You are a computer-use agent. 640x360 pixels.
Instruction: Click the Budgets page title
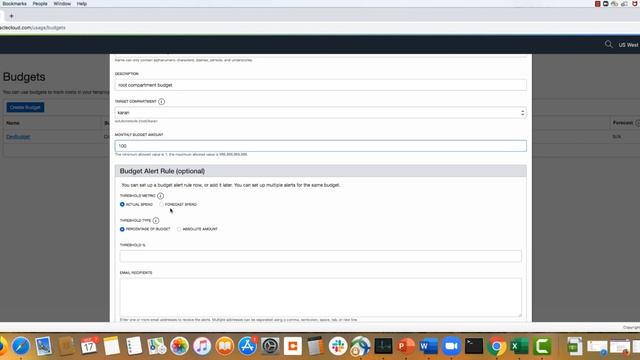click(x=24, y=77)
